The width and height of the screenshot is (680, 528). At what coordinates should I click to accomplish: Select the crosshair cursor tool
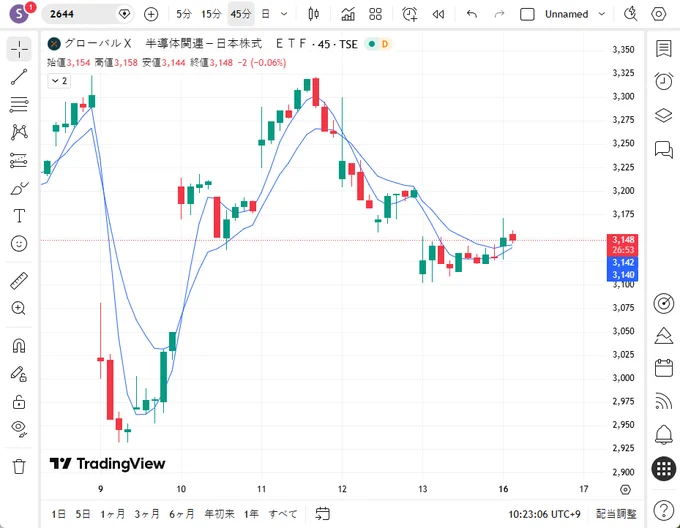pyautogui.click(x=19, y=49)
